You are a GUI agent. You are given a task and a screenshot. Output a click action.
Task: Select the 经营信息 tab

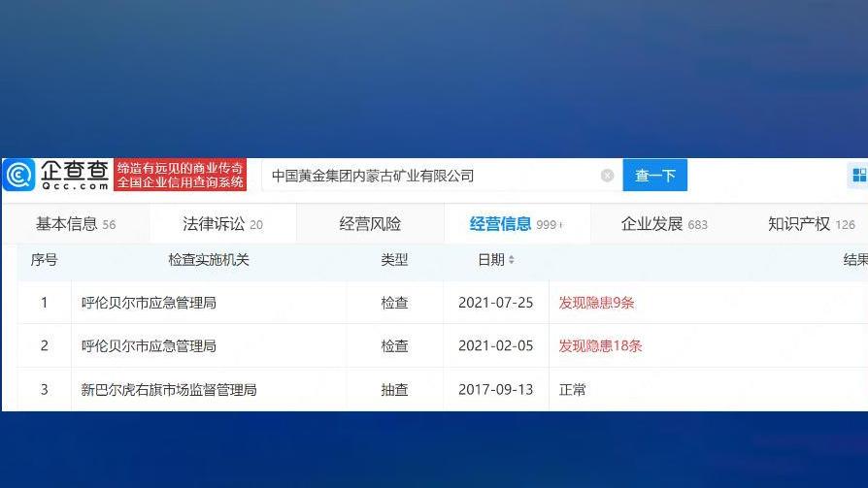(x=515, y=224)
